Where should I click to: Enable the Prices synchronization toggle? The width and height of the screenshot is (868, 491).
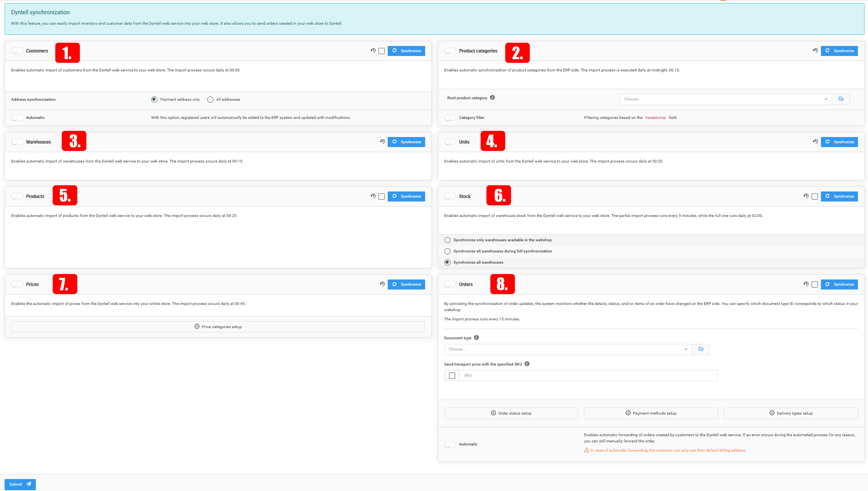(17, 284)
